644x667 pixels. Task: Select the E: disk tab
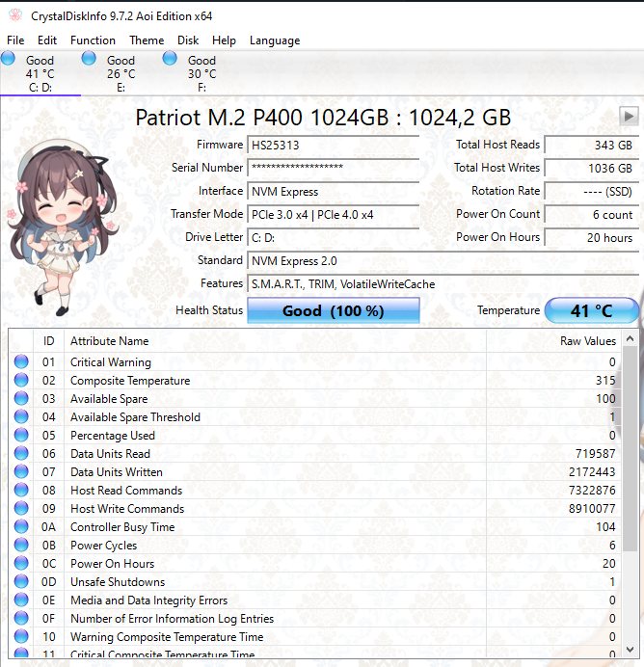(x=121, y=73)
